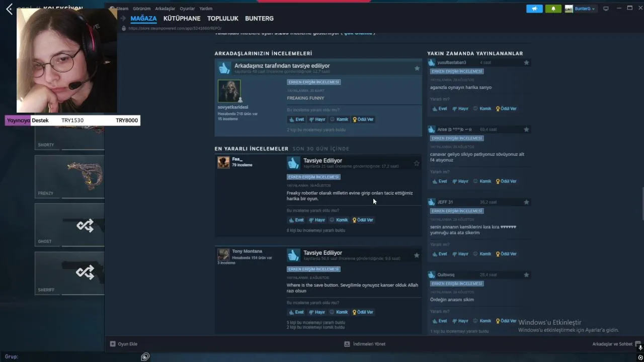Click star icon on yusufbastaban3's review
The height and width of the screenshot is (362, 644).
click(x=526, y=63)
